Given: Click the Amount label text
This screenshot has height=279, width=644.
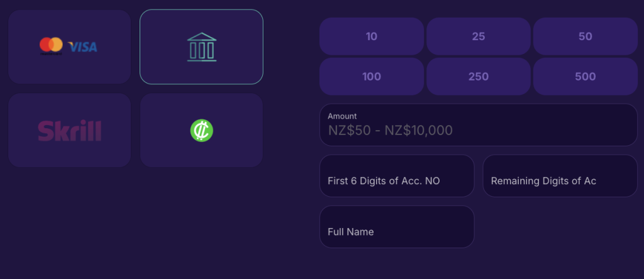Looking at the screenshot, I should (342, 116).
